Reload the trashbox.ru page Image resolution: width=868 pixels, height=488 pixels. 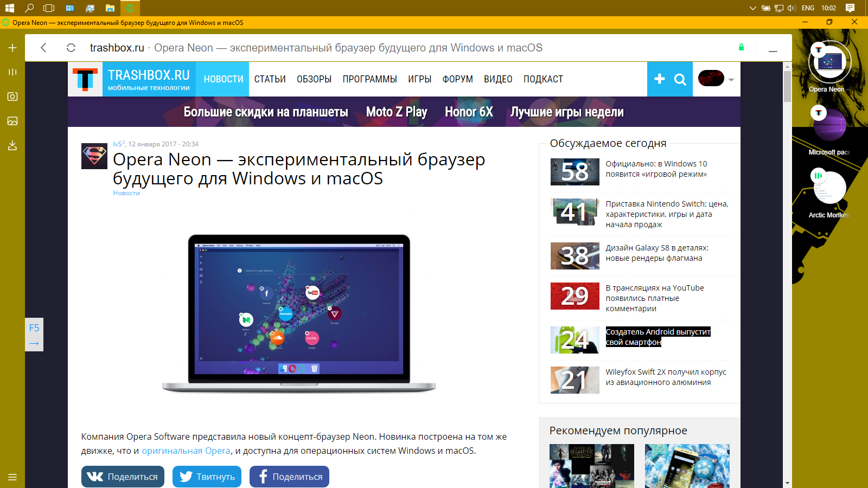pos(71,48)
